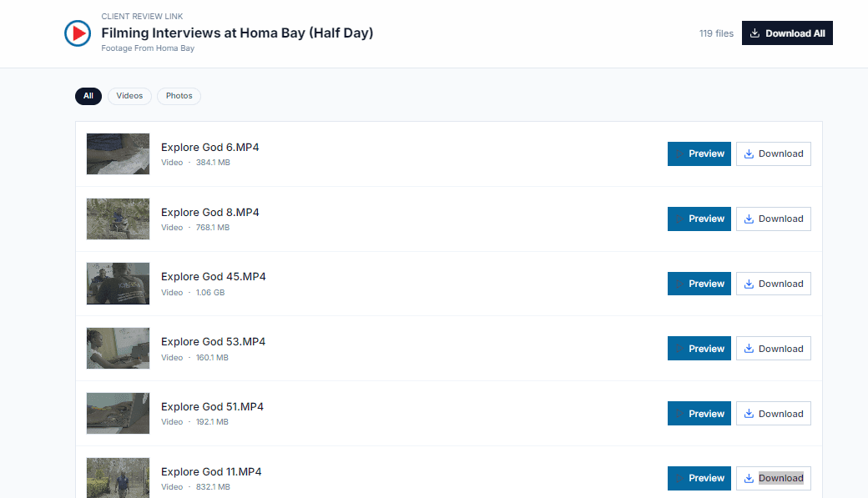Download all 119 files
This screenshot has width=868, height=498.
(x=787, y=33)
